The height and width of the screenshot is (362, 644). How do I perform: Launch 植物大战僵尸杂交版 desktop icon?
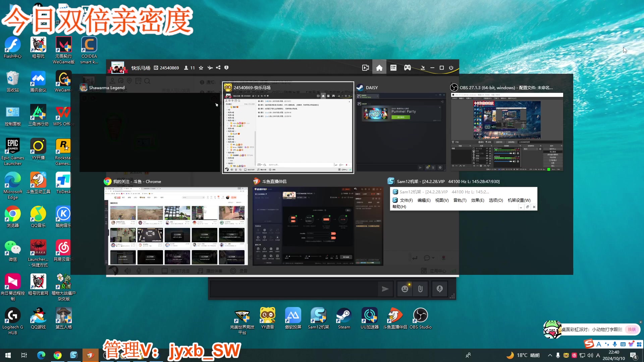point(64,287)
